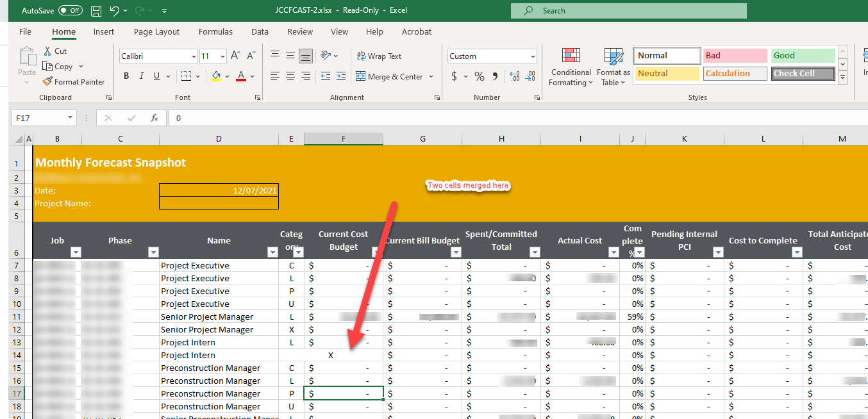Apply the Neutral cell style swatch
Image resolution: width=868 pixels, height=419 pixels.
pos(667,74)
